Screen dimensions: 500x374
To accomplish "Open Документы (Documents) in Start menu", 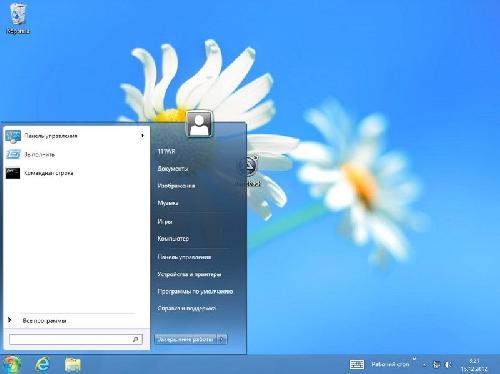I will (173, 169).
